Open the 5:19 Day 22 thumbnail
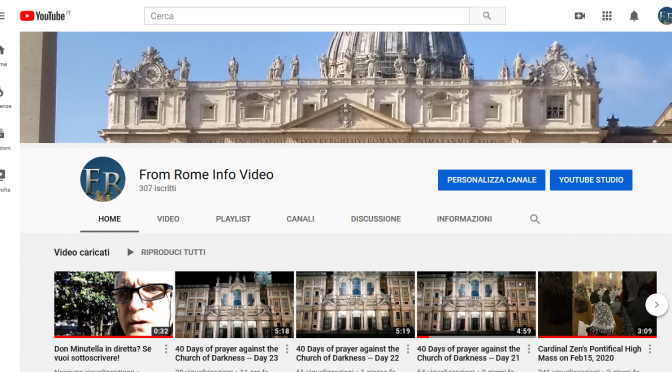Image resolution: width=672 pixels, height=372 pixels. (355, 304)
